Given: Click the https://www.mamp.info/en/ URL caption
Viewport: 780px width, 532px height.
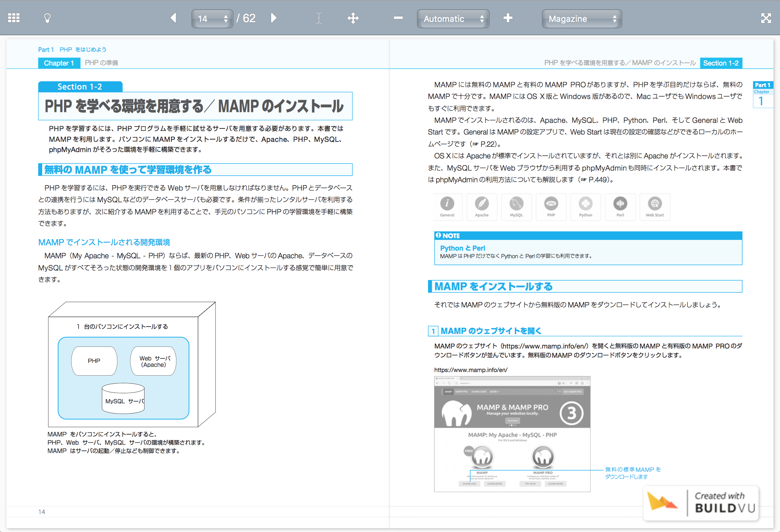Looking at the screenshot, I should tap(471, 370).
